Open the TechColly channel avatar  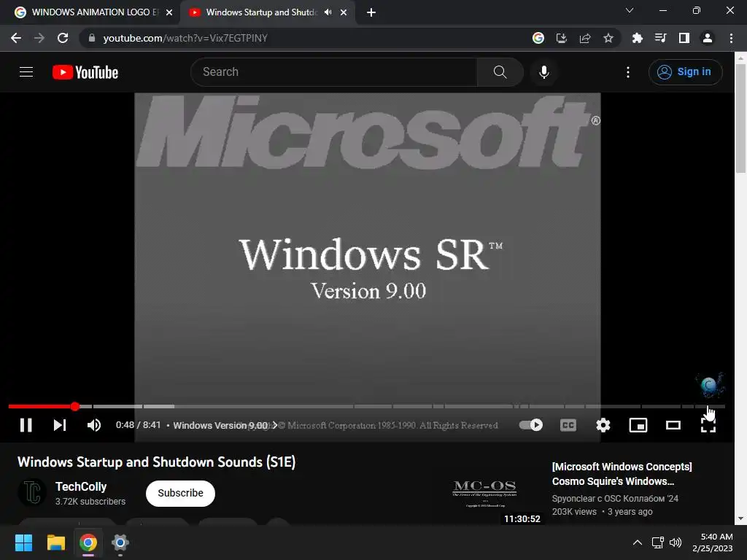coord(32,492)
